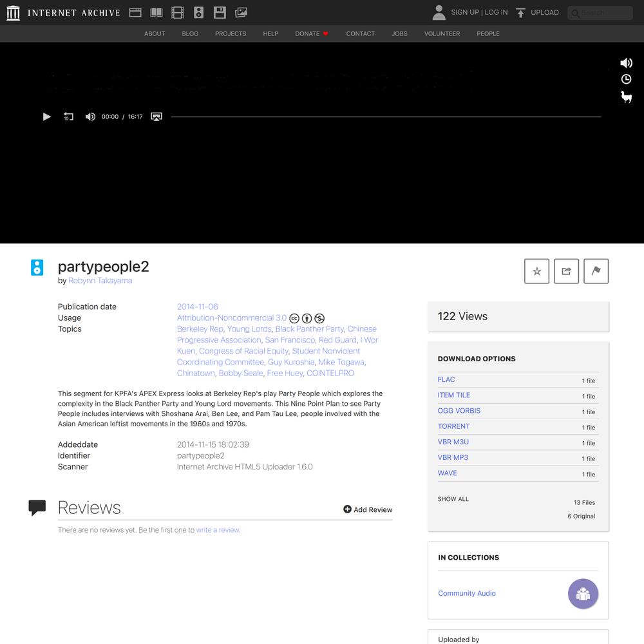Download the VBR M3U file
The height and width of the screenshot is (644, 644).
point(453,442)
